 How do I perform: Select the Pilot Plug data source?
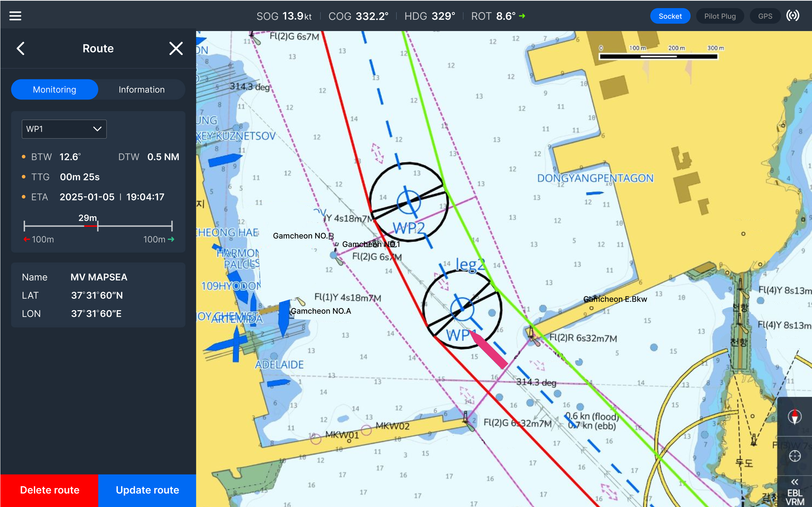720,16
